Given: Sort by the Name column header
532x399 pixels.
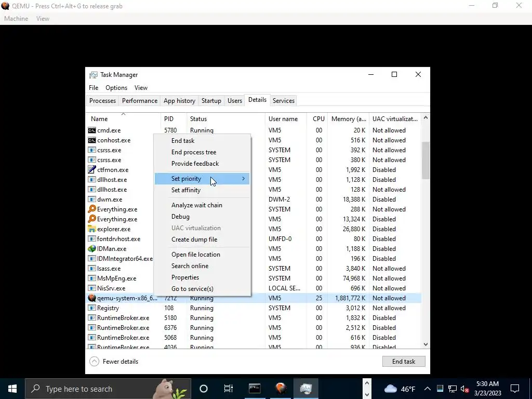Looking at the screenshot, I should (124, 119).
